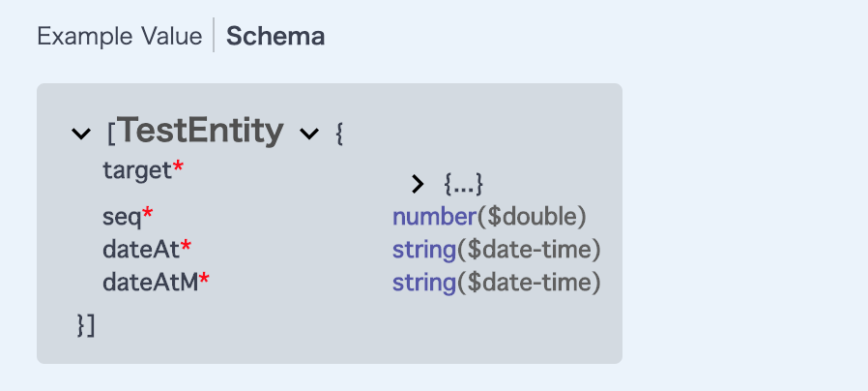The image size is (868, 391).
Task: Click the red asterisk next to dateAt
Action: point(186,246)
